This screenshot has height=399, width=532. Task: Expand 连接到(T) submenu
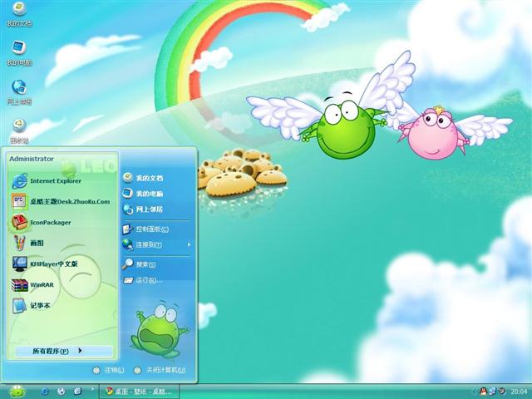(x=156, y=244)
